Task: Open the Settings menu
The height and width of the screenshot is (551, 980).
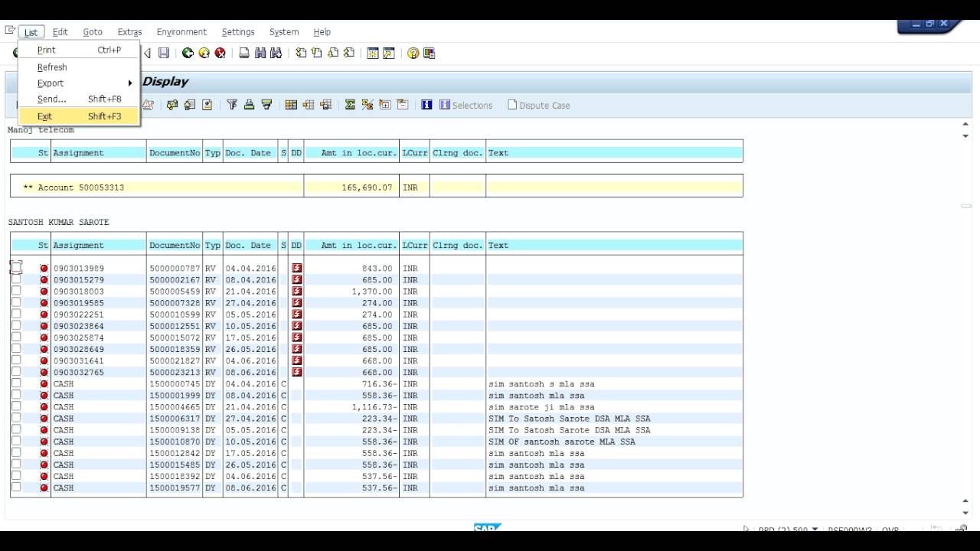Action: (238, 32)
